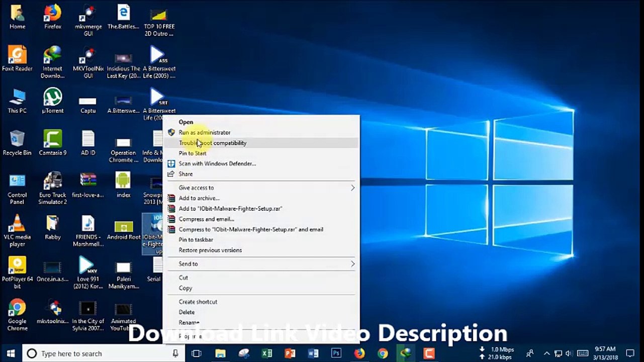The height and width of the screenshot is (362, 644).
Task: Select the Camtasia 9 desktop icon
Action: click(x=52, y=142)
